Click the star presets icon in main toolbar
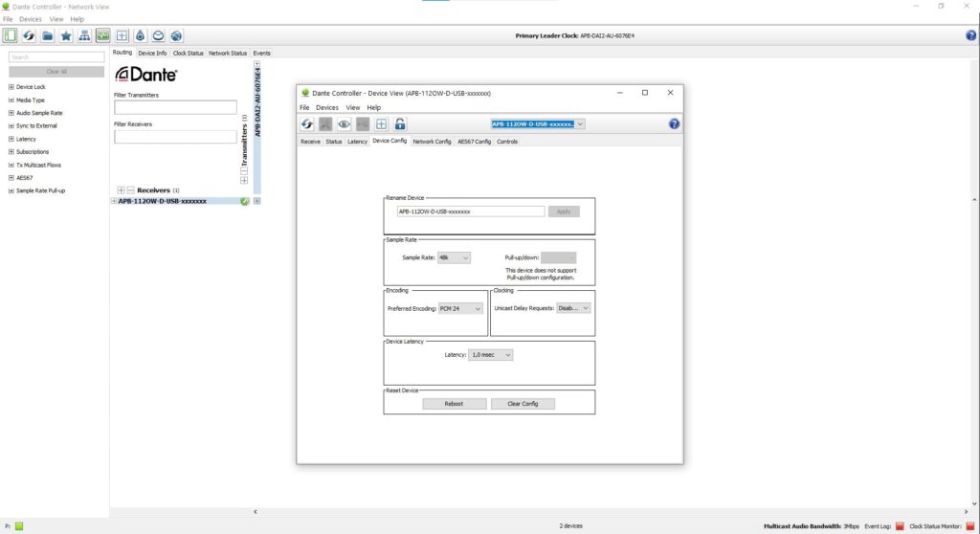The height and width of the screenshot is (534, 980). 65,35
